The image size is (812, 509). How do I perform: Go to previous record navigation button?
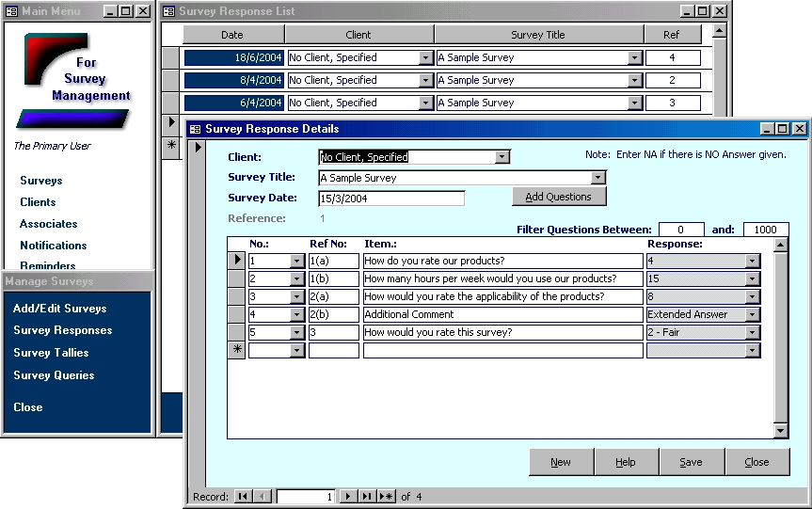pyautogui.click(x=263, y=497)
